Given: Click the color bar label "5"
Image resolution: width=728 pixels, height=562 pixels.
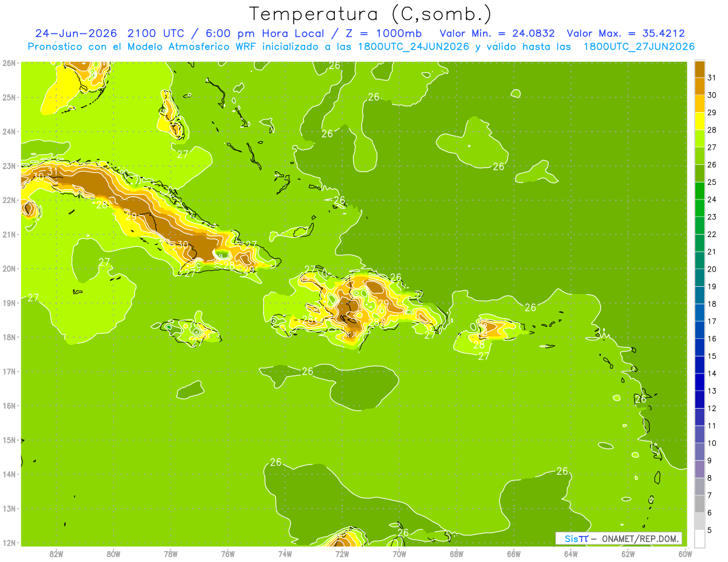Looking at the screenshot, I should click(x=710, y=530).
